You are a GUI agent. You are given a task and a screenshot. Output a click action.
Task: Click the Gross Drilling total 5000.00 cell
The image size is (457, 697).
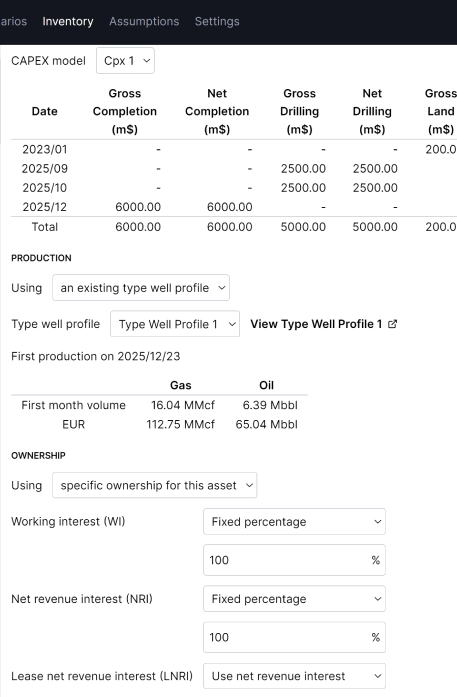(x=303, y=227)
